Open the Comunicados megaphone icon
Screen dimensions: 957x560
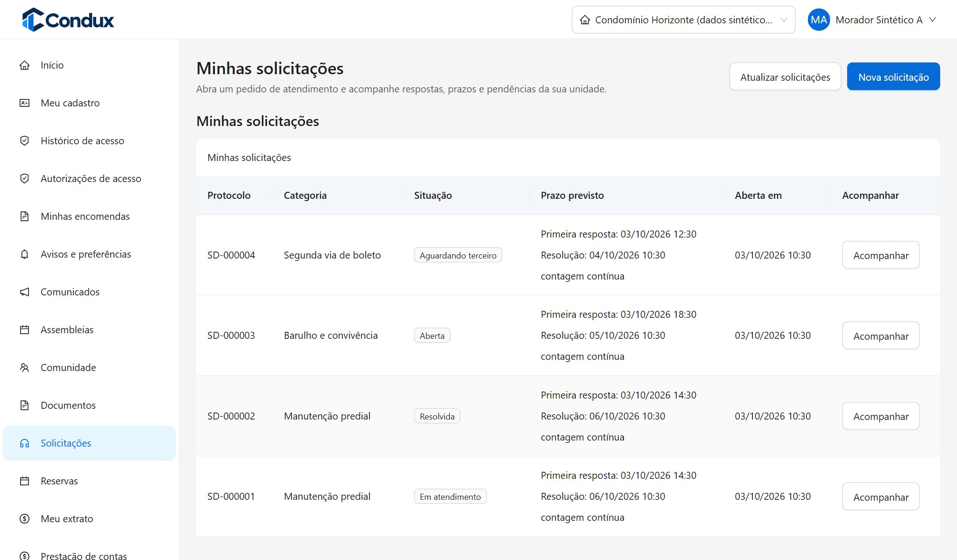point(25,292)
